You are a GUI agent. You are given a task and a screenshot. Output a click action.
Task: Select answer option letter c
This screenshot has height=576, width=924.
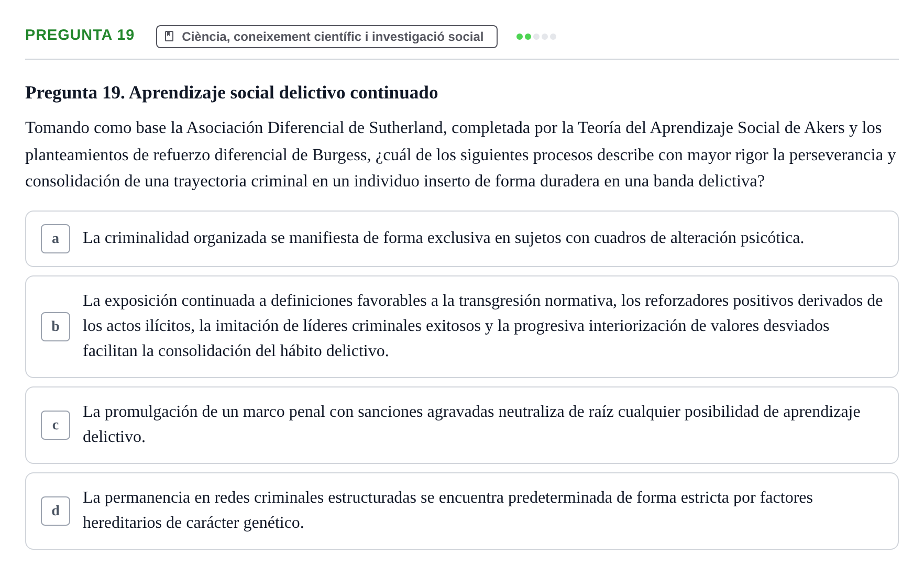(56, 425)
